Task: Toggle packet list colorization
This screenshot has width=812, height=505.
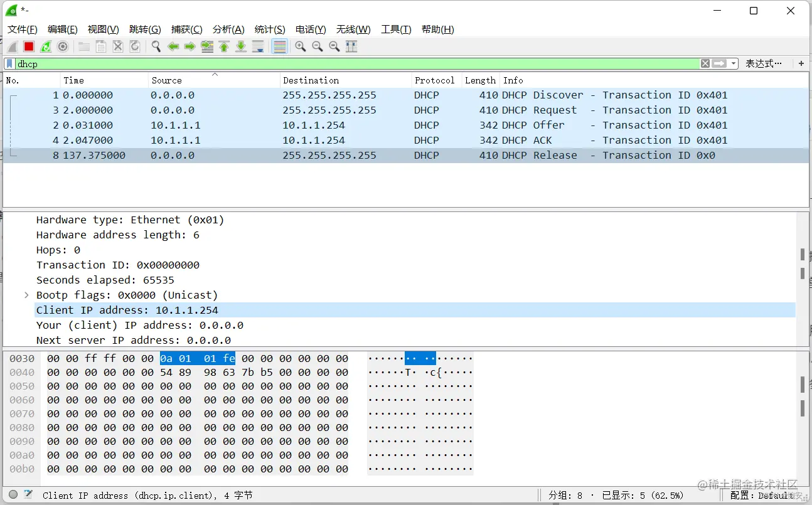Action: click(x=280, y=46)
